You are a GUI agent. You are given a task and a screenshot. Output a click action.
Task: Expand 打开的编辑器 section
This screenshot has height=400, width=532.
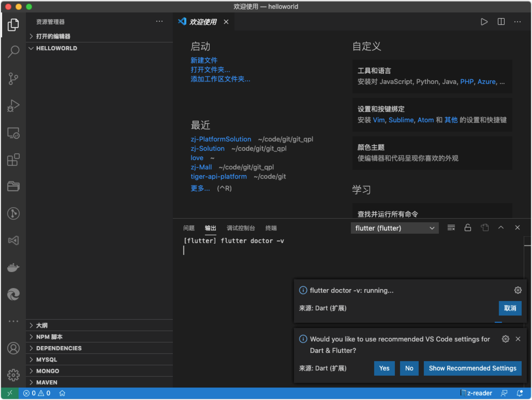(99, 36)
